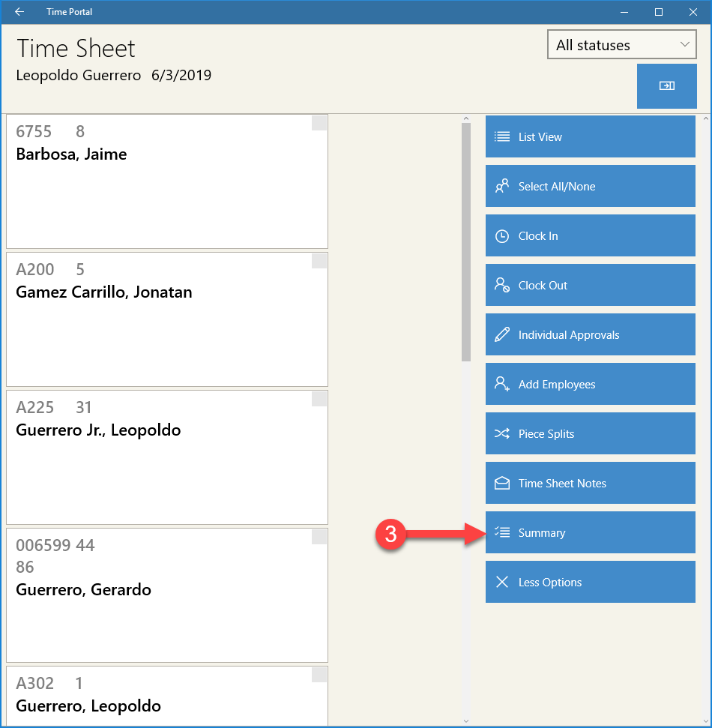Click the employee list vertical scrollbar thumb
Image resolution: width=712 pixels, height=728 pixels.
point(466,242)
